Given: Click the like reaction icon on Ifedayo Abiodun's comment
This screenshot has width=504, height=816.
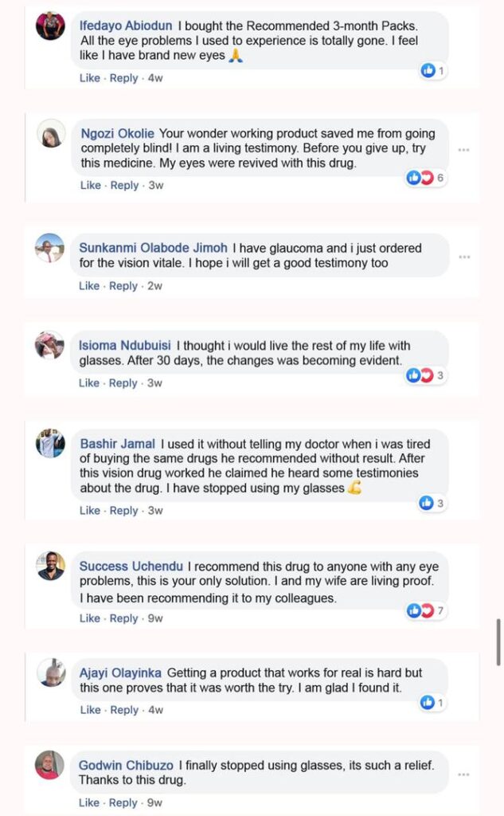Looking at the screenshot, I should tap(428, 71).
